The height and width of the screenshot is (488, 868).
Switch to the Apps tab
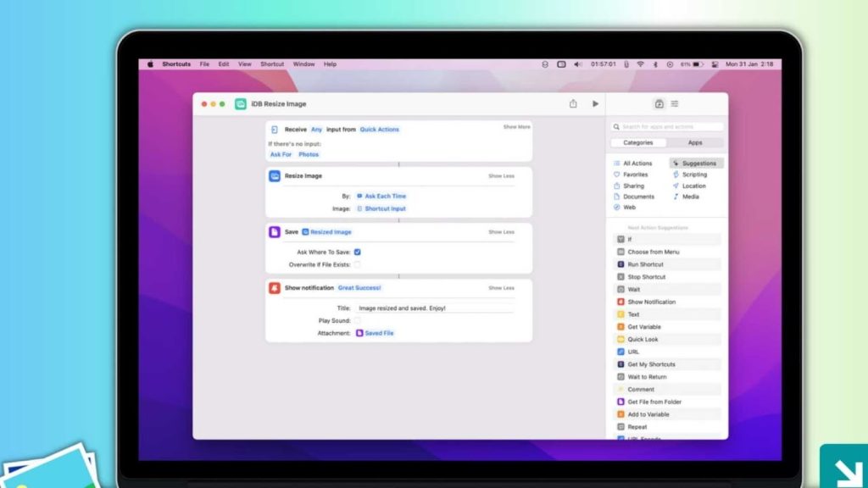point(694,143)
